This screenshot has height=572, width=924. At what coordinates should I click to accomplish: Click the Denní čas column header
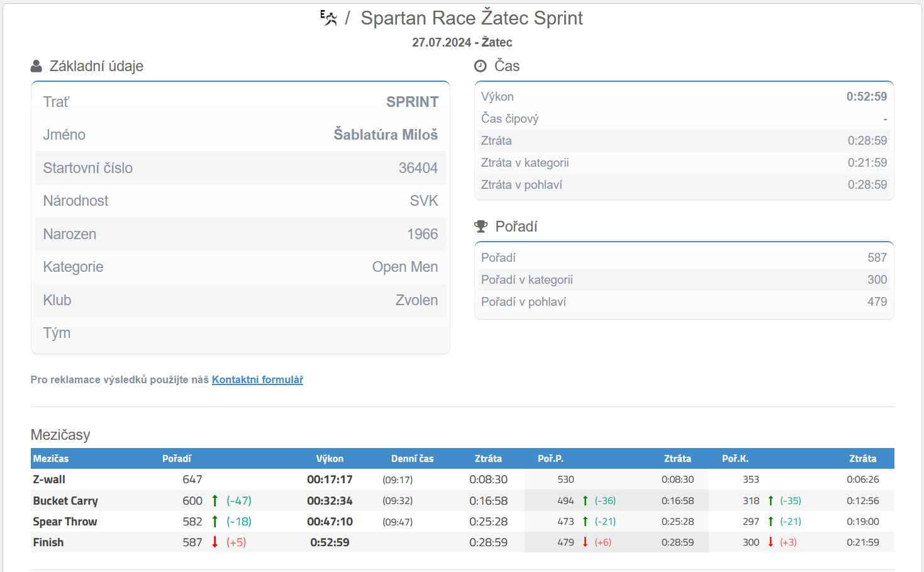(x=412, y=459)
